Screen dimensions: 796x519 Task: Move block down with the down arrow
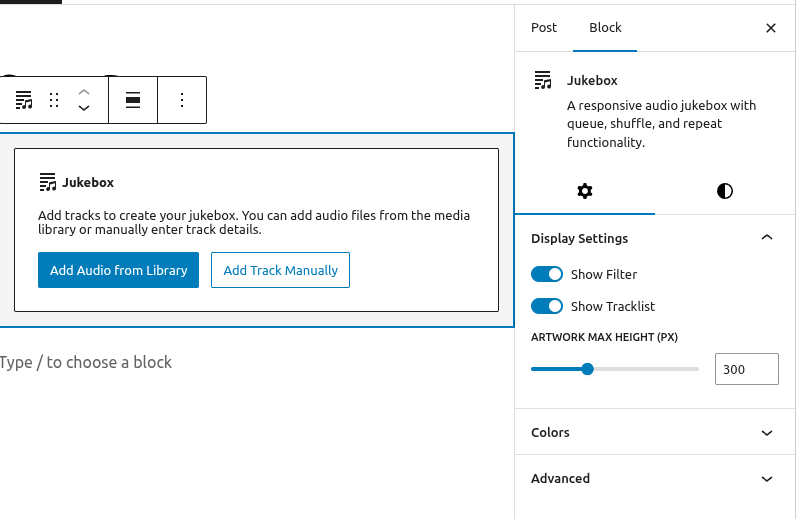(x=84, y=108)
